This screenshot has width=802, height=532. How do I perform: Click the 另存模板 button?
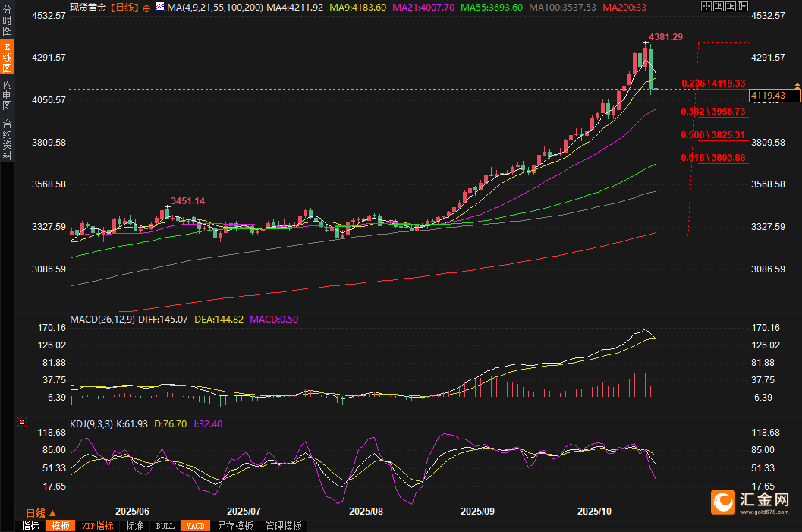click(x=234, y=526)
